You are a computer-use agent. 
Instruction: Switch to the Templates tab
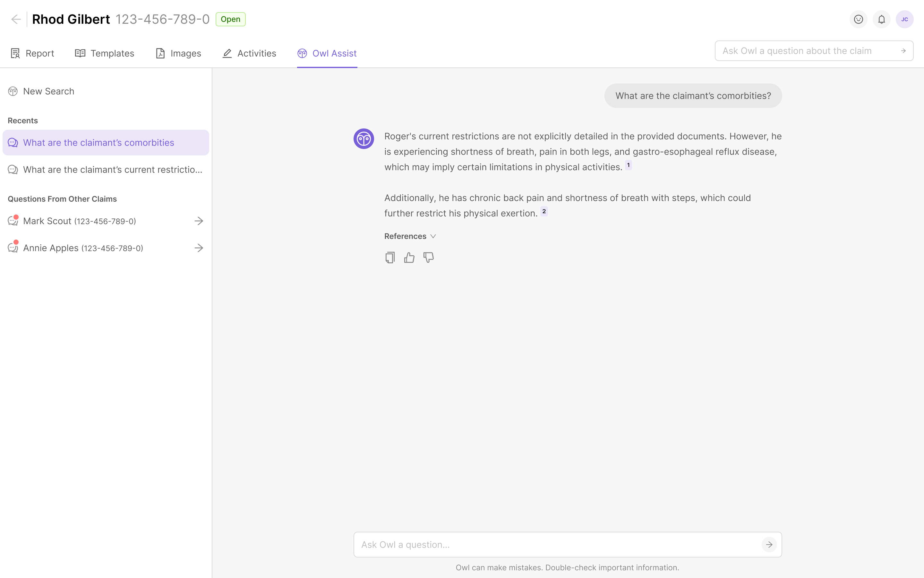coord(105,53)
